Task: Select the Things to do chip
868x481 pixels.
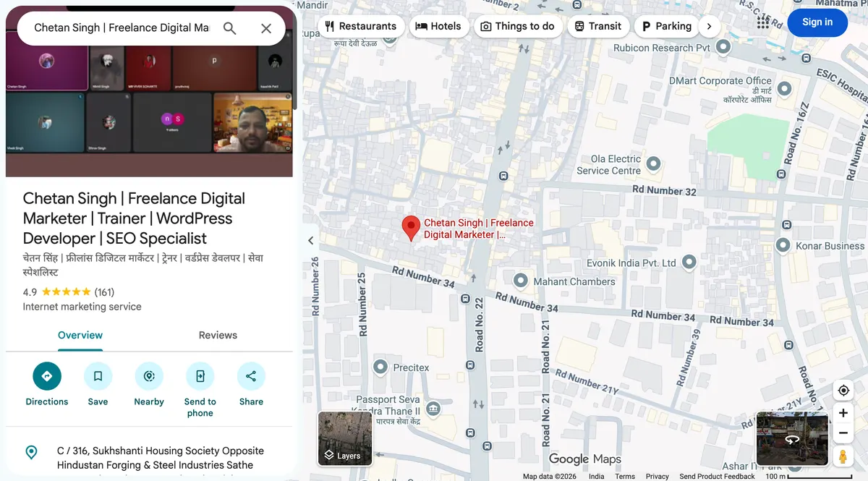Action: coord(518,26)
